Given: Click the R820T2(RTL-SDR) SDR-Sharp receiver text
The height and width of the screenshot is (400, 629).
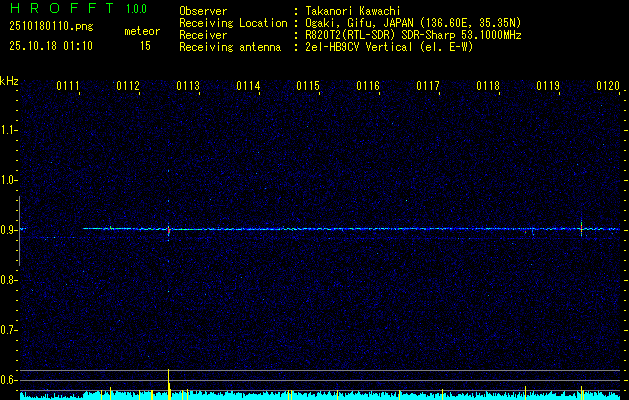Looking at the screenshot, I should point(413,35).
